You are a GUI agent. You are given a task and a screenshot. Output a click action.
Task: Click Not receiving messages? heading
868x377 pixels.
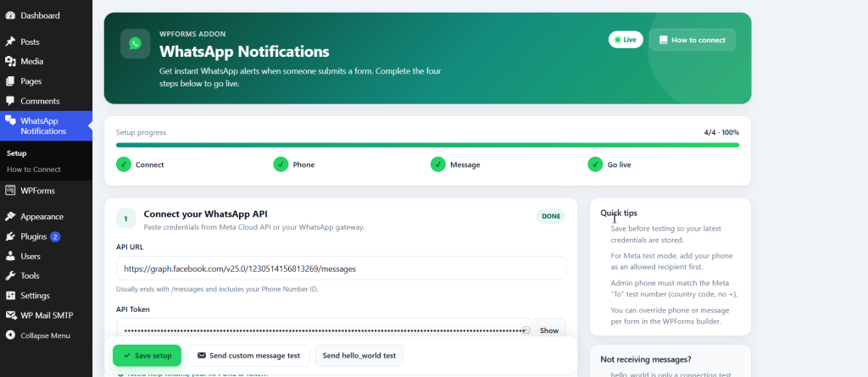[x=645, y=359]
